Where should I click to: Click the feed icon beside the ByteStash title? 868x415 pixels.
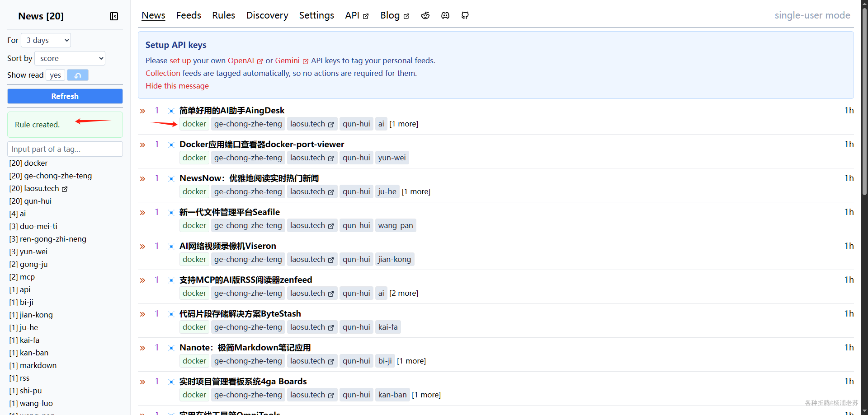[171, 314]
